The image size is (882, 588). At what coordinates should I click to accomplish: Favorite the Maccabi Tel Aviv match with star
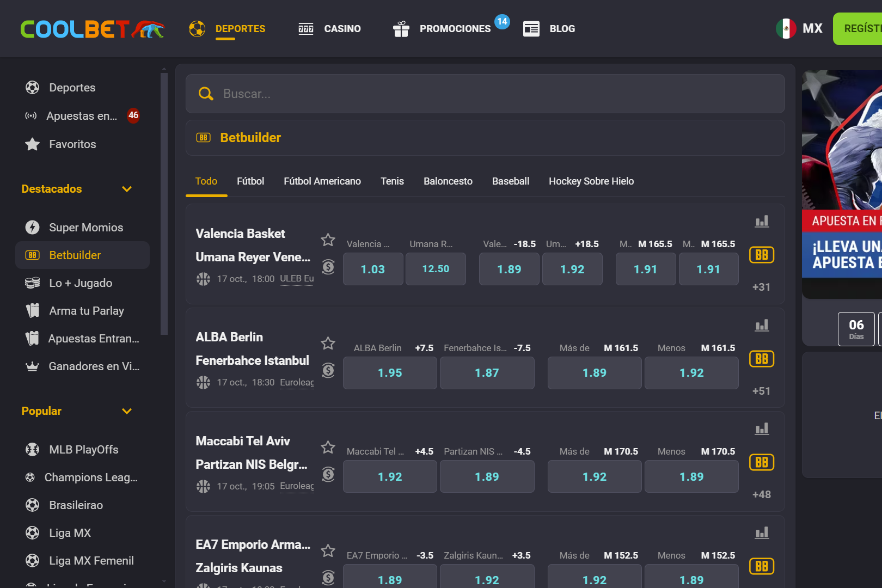pos(328,447)
